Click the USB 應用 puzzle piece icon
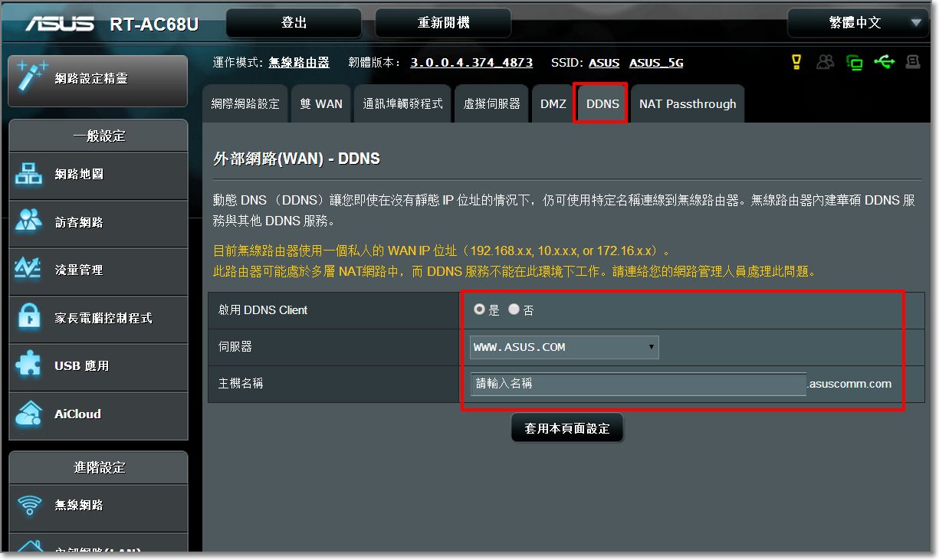Image resolution: width=939 pixels, height=560 pixels. (x=29, y=365)
